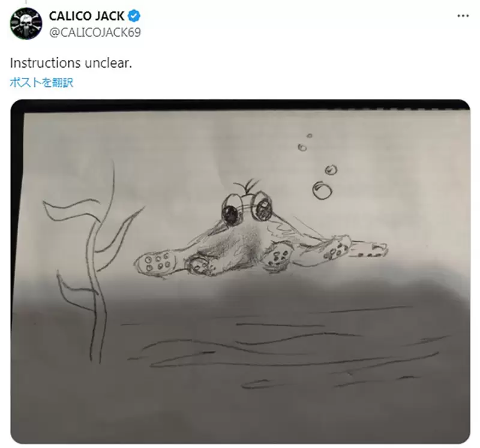Select the "Instructions unclear." post text
The width and height of the screenshot is (480, 448).
[x=71, y=63]
